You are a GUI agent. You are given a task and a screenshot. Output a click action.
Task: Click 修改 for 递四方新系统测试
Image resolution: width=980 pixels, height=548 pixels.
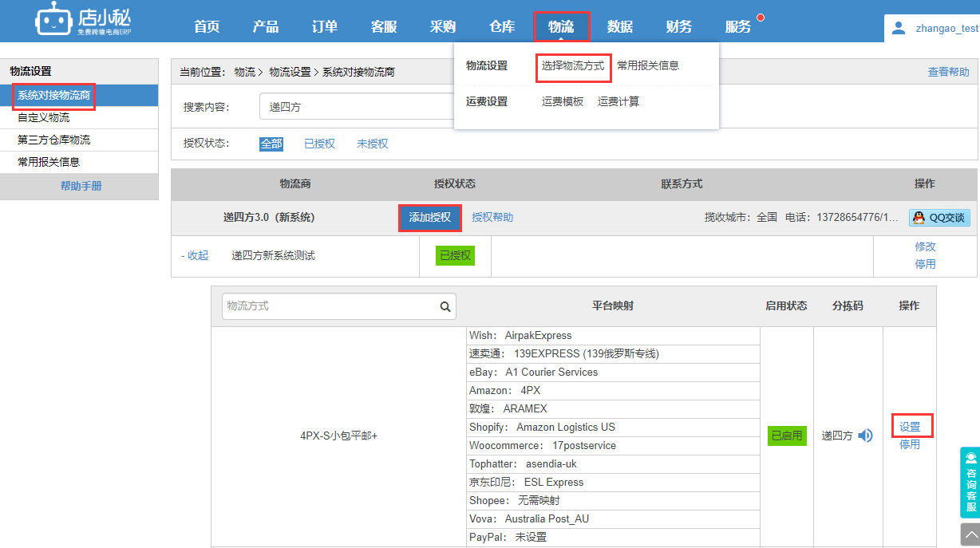coord(925,247)
